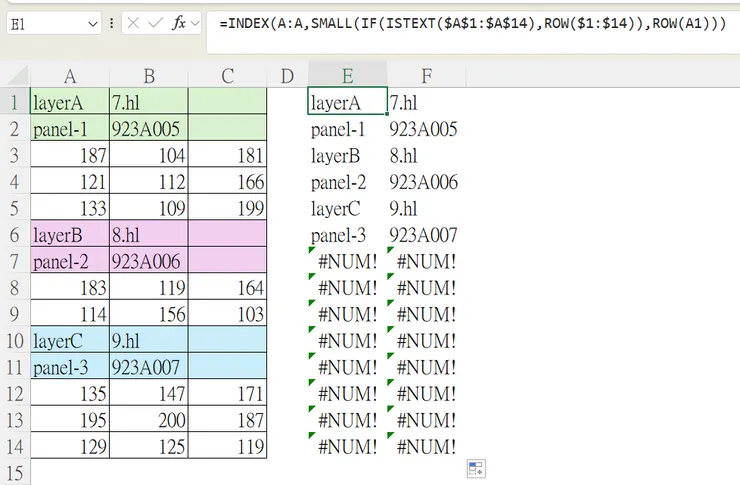This screenshot has width=740, height=485.
Task: Click the green cell containing 923A005
Action: 148,129
